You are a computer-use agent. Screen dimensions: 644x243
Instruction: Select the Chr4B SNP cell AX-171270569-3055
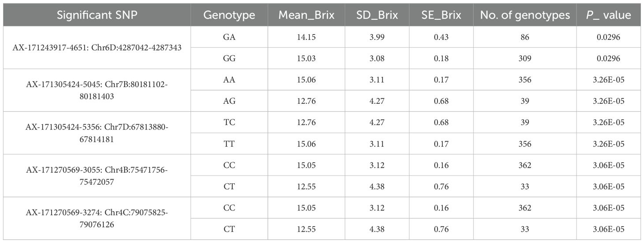point(97,175)
